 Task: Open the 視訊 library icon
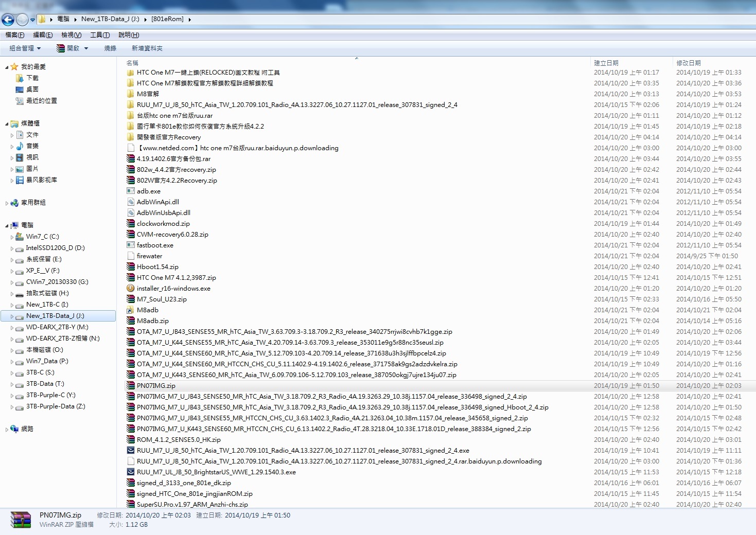[x=20, y=157]
